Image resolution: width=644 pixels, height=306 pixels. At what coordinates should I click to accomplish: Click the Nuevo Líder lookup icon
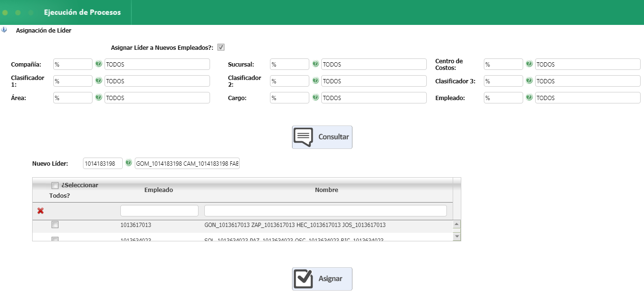(129, 163)
